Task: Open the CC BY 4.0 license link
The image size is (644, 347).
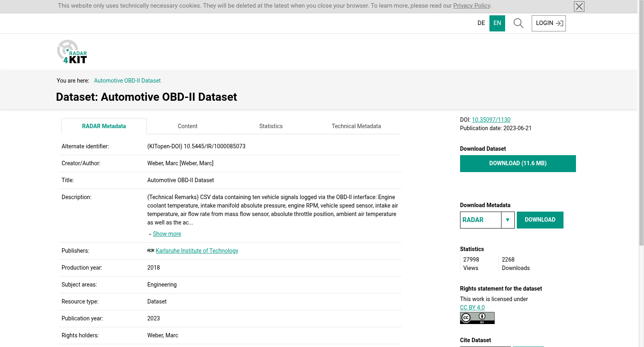Action: click(x=472, y=308)
